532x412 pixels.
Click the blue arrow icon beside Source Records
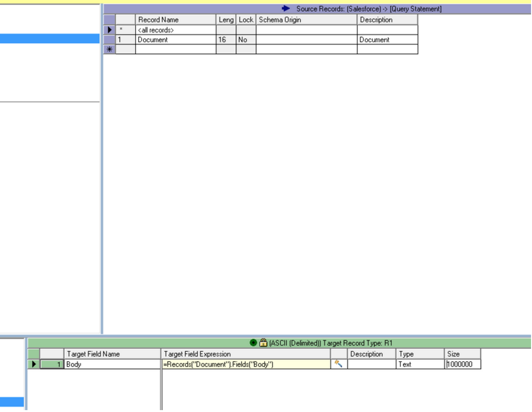pyautogui.click(x=285, y=9)
